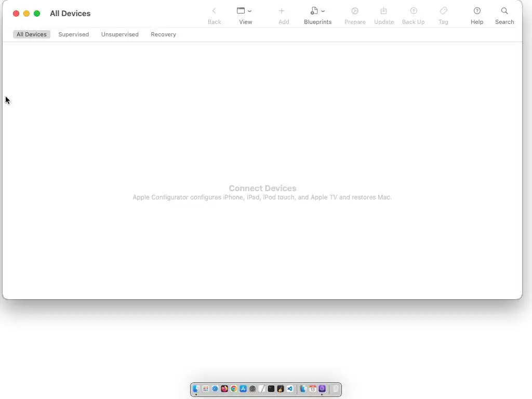This screenshot has height=399, width=532.
Task: Open Trash in the Dock
Action: tap(335, 389)
